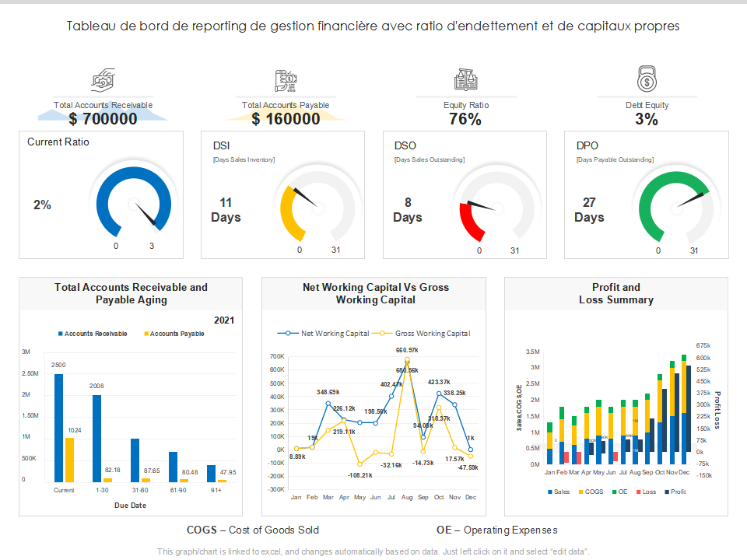Click the blue Current bar labeled 2500

click(x=59, y=428)
